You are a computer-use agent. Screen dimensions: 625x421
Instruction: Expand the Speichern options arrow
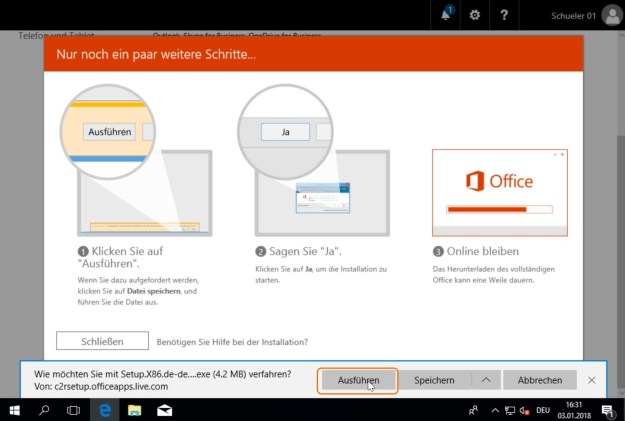point(486,380)
